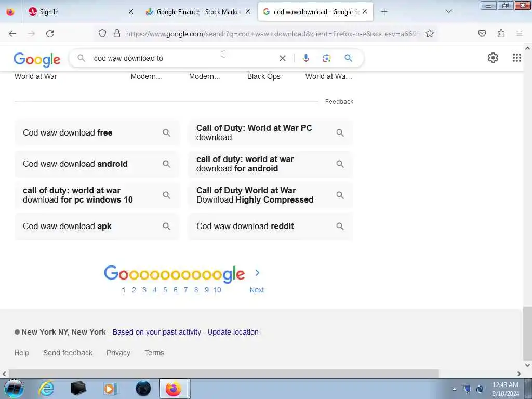Launch Internet Explorer from the taskbar
The width and height of the screenshot is (532, 399).
tap(46, 389)
